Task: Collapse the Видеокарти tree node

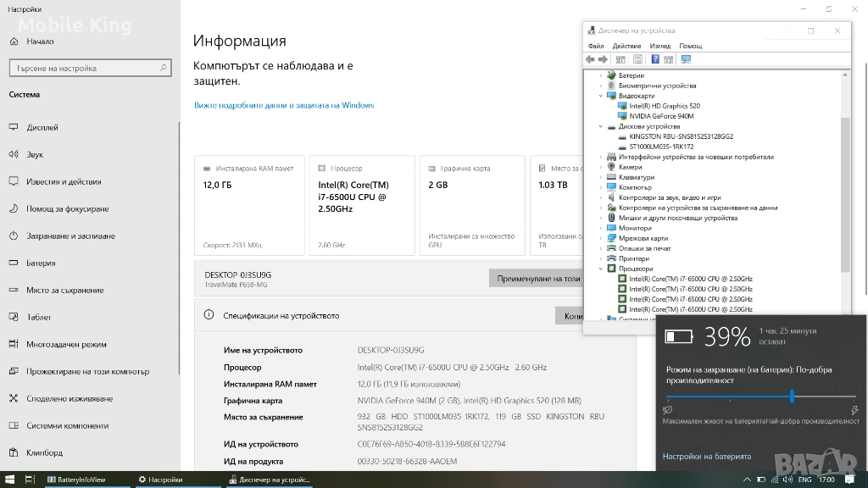Action: click(x=601, y=96)
